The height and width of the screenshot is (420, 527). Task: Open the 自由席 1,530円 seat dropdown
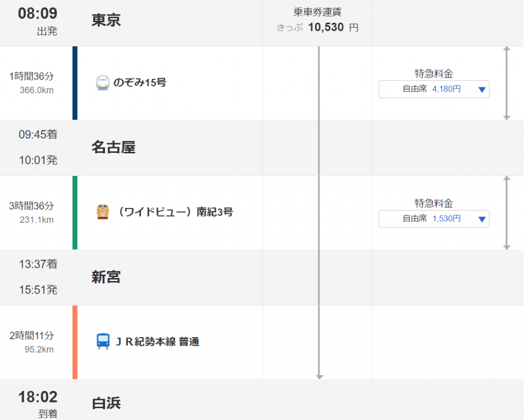pyautogui.click(x=433, y=219)
